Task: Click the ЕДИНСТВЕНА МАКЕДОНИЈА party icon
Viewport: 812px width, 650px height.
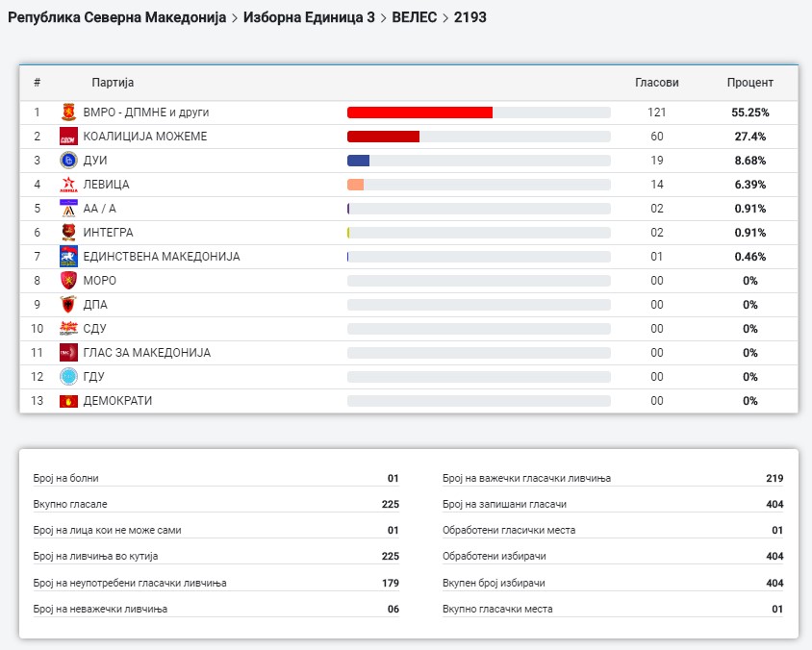Action: point(68,257)
